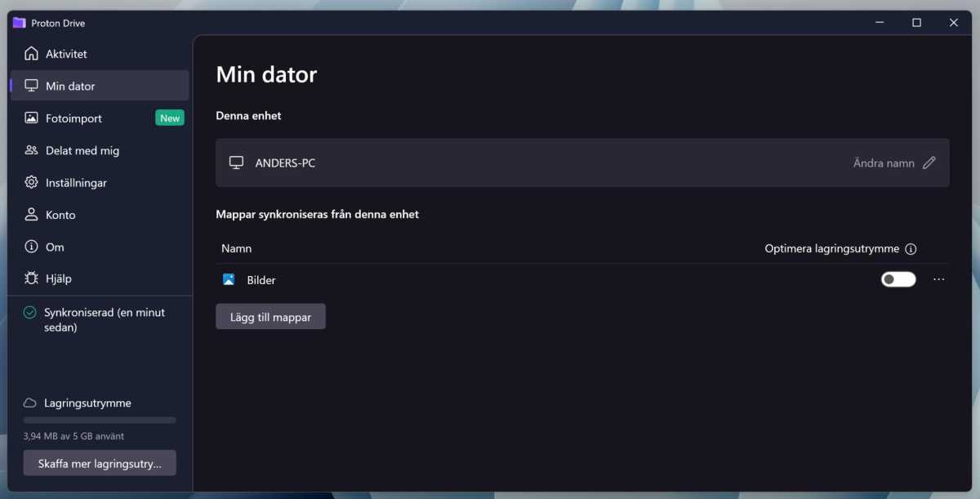Open more options menu for Bilder

pos(938,280)
